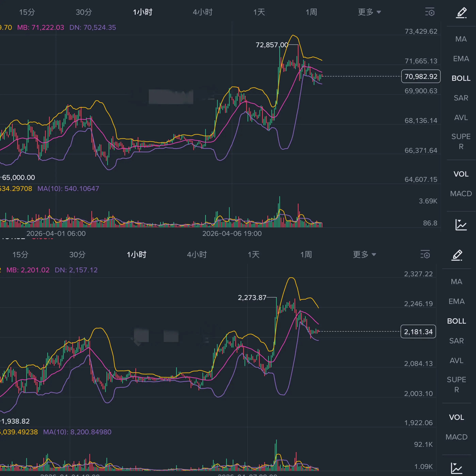Select 15分 interval on top chart
Screen dimensions: 476x476
[x=27, y=12]
